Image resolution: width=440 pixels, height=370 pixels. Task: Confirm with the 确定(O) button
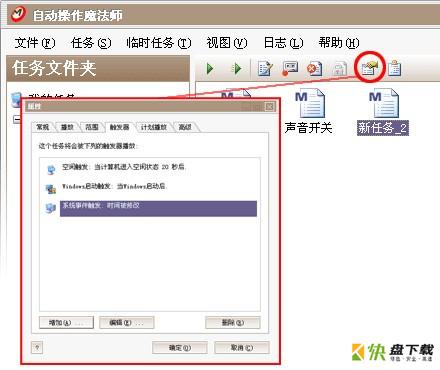180,348
